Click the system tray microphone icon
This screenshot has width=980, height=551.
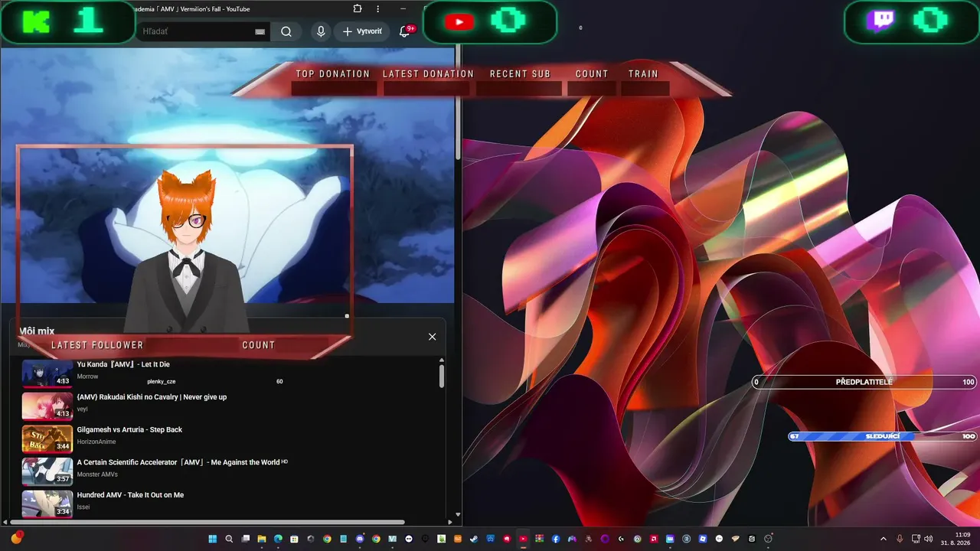pos(900,539)
